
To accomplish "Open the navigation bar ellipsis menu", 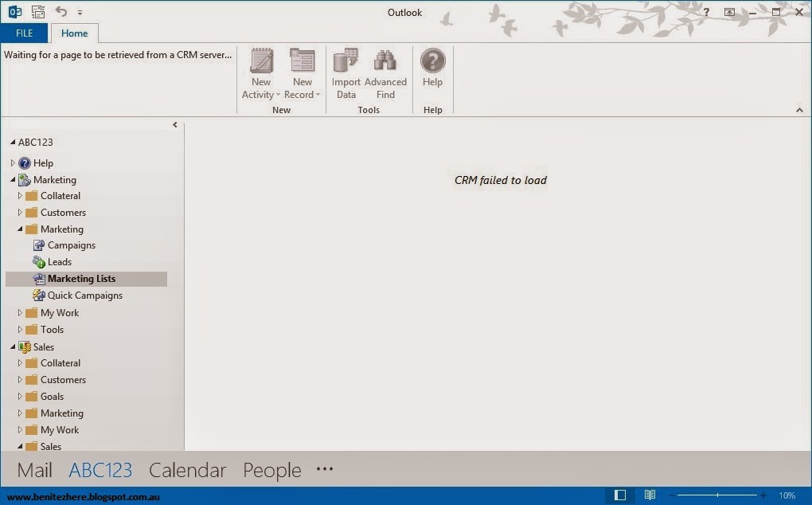I will point(325,469).
